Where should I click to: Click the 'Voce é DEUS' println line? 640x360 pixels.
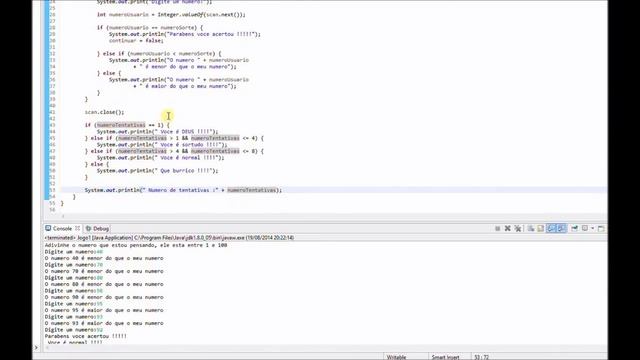[x=158, y=132]
